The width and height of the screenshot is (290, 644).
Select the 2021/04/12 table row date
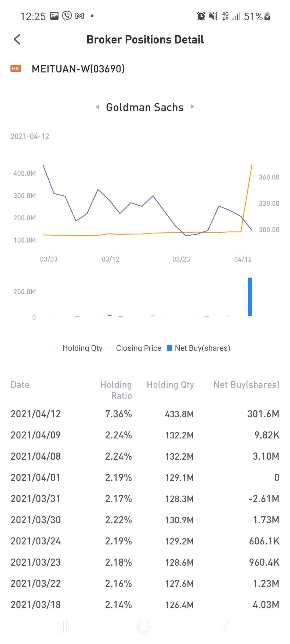click(36, 414)
